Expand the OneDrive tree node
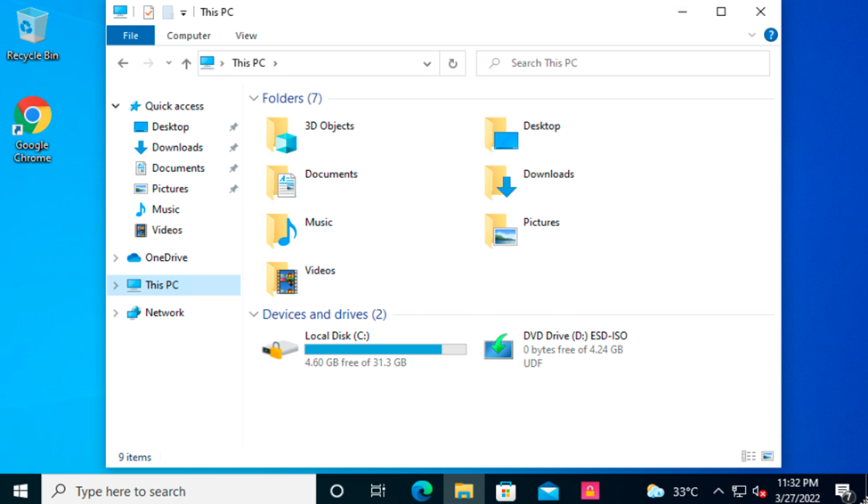 tap(116, 257)
